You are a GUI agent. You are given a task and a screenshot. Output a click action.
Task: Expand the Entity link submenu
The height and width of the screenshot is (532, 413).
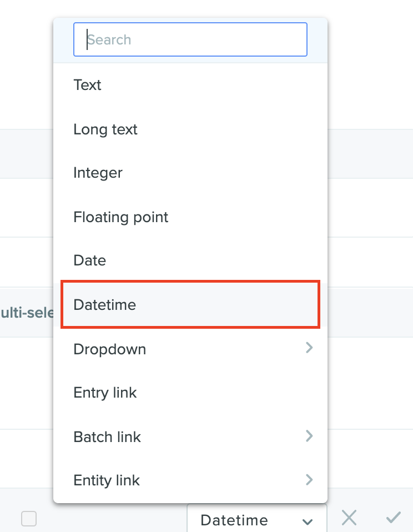point(190,480)
